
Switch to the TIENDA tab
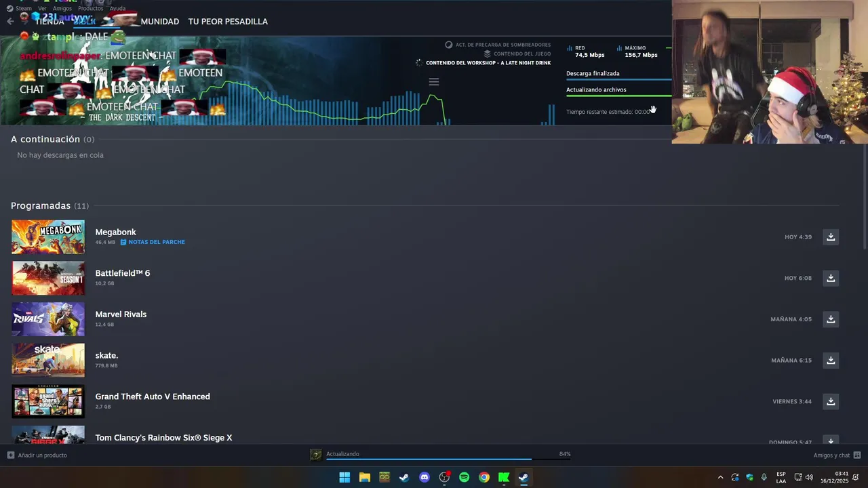(49, 21)
